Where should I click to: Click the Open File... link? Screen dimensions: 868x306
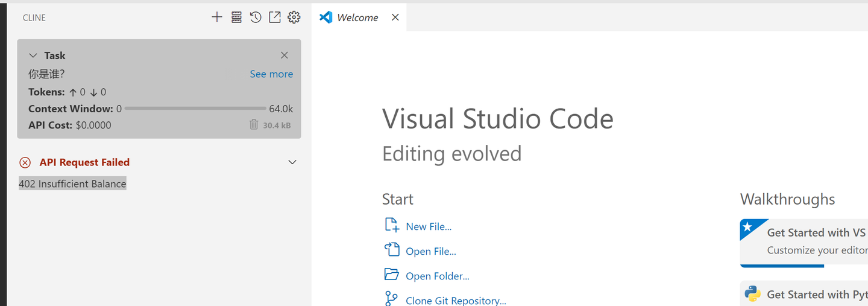(430, 252)
